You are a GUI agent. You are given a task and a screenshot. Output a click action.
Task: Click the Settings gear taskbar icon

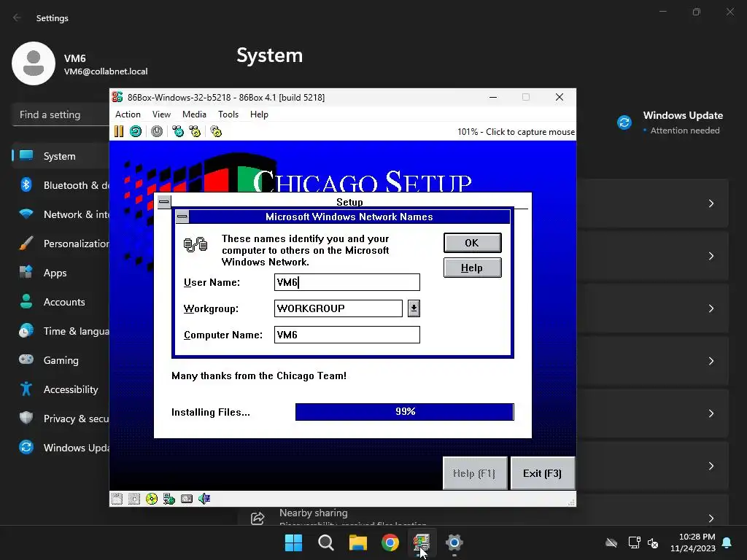point(454,542)
